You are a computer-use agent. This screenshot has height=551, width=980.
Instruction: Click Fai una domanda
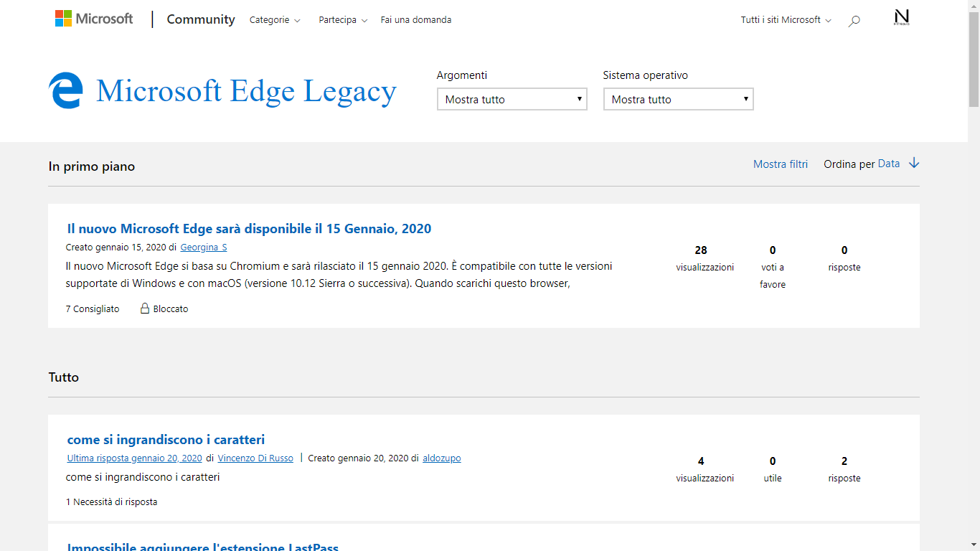(x=416, y=20)
